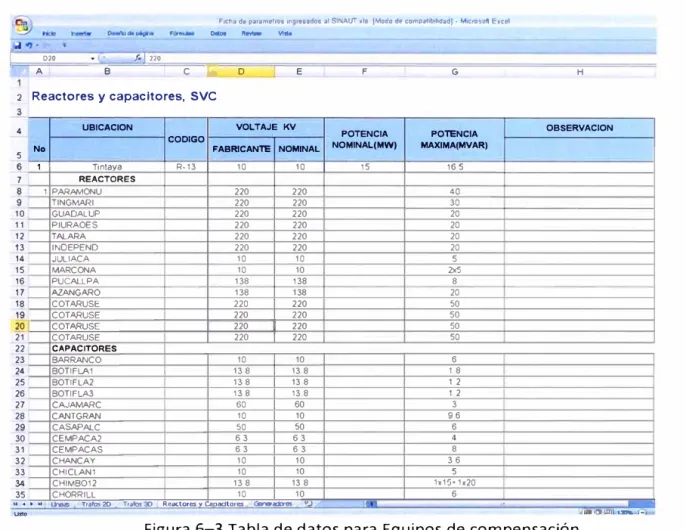Switch to the Generadores sheet tab
Viewport: 686px width, 530px height.
point(273,504)
